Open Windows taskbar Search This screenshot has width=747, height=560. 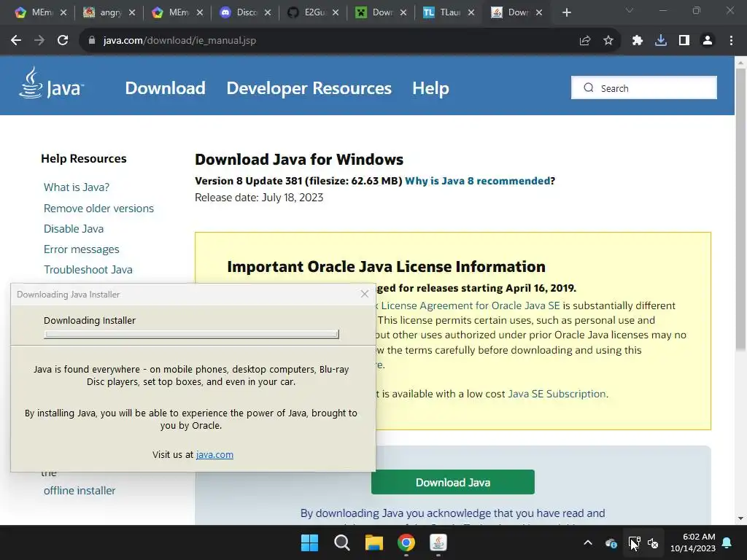point(341,542)
